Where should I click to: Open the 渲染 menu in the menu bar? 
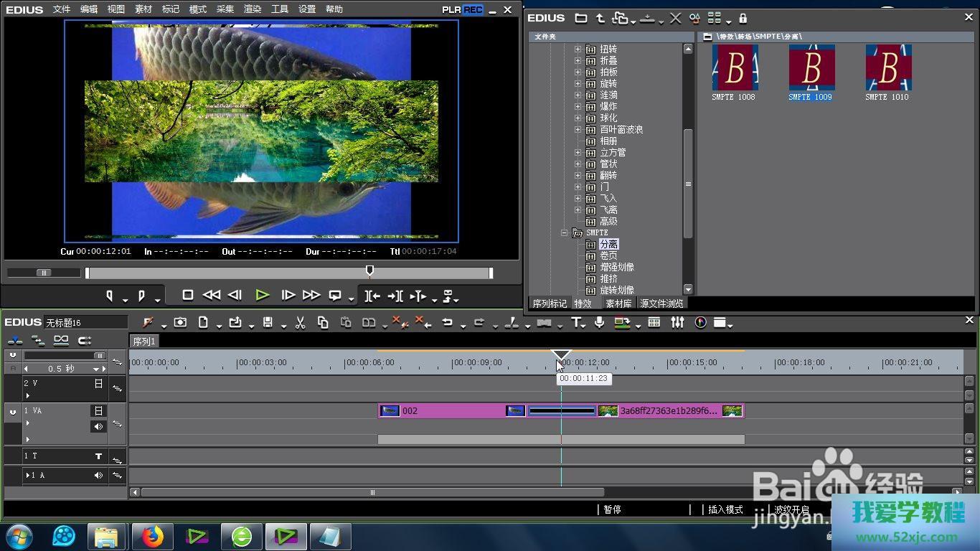[x=253, y=9]
